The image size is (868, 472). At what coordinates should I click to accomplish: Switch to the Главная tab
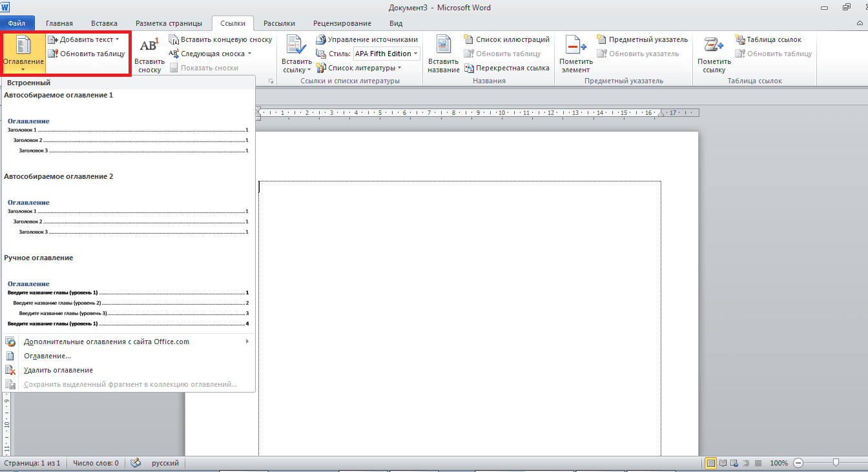coord(59,23)
